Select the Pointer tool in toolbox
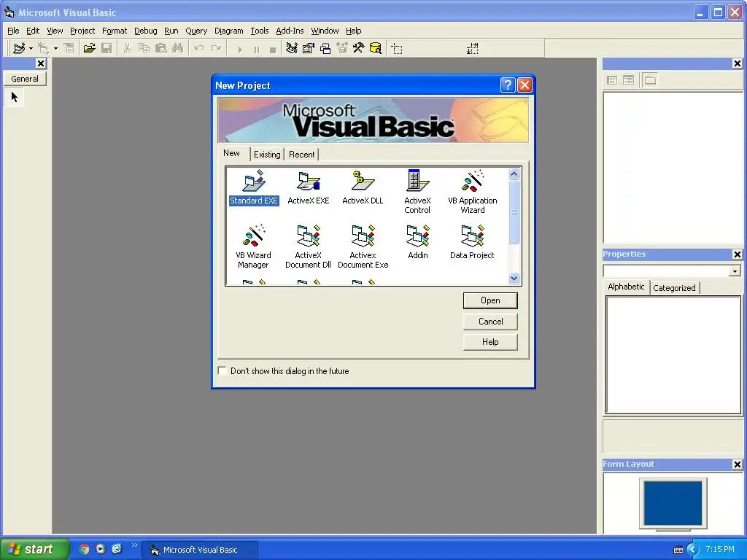747x560 pixels. point(15,97)
